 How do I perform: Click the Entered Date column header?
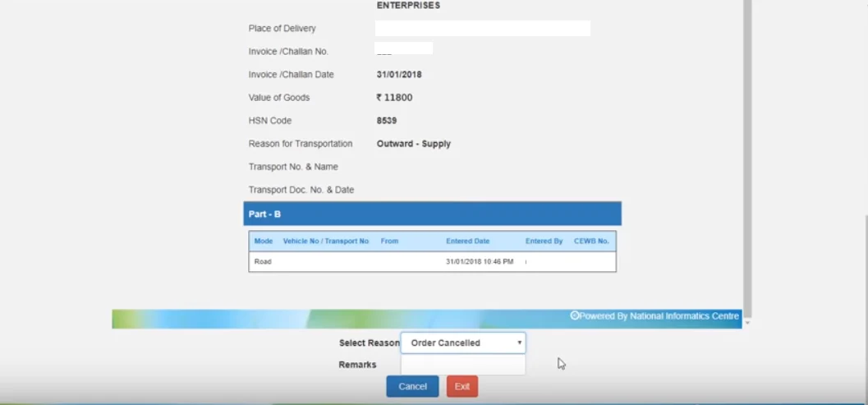pyautogui.click(x=468, y=241)
